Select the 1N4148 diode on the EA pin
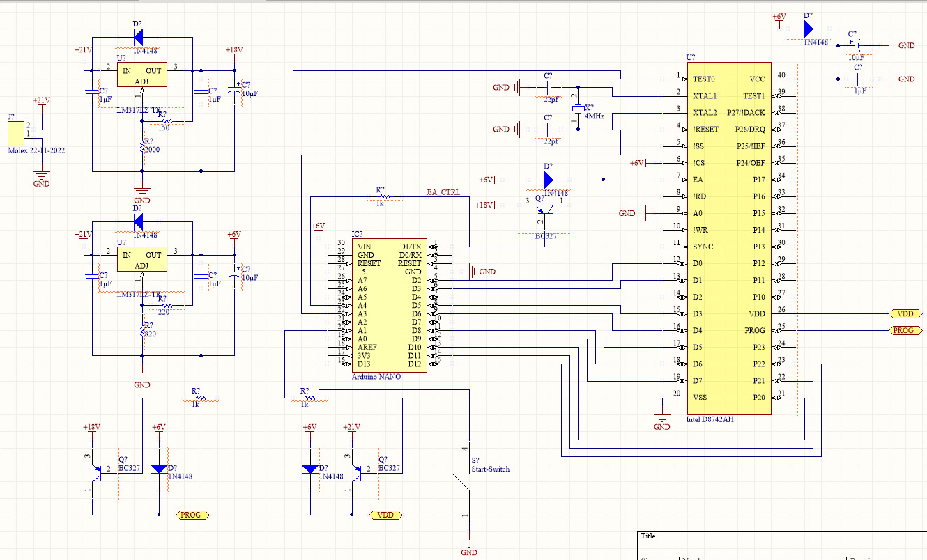The height and width of the screenshot is (560, 927). (548, 180)
